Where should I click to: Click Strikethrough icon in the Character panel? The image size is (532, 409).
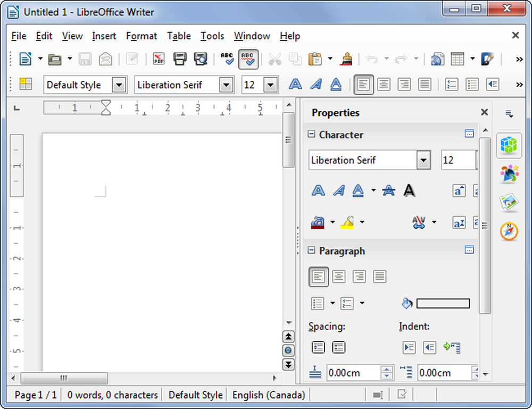pos(388,190)
